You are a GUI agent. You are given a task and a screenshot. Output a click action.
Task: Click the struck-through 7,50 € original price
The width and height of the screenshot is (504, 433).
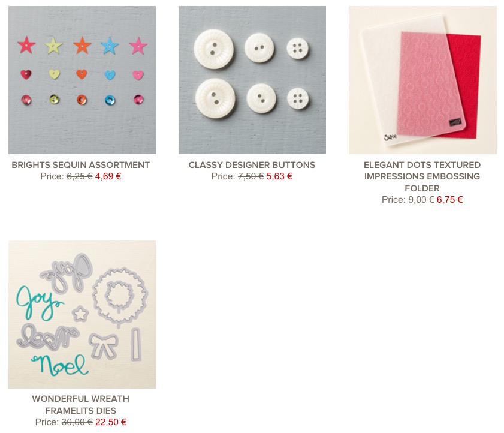(x=251, y=176)
